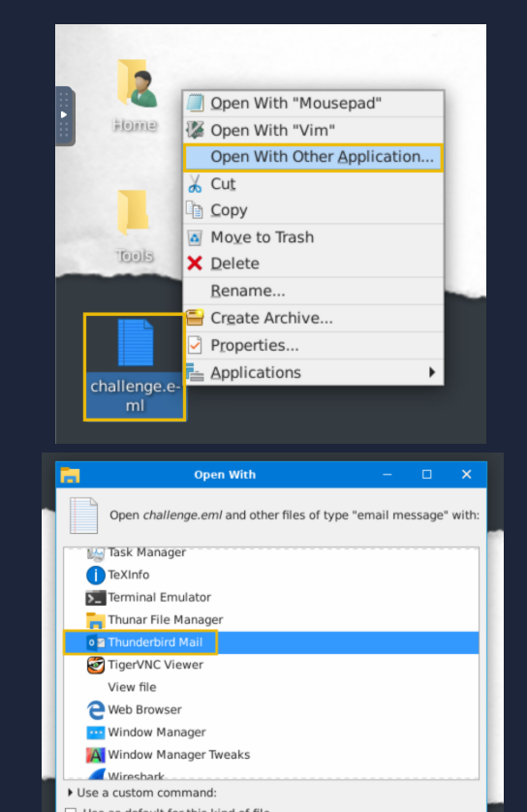Select Terminal Emulator in application list
527x812 pixels.
271,598
